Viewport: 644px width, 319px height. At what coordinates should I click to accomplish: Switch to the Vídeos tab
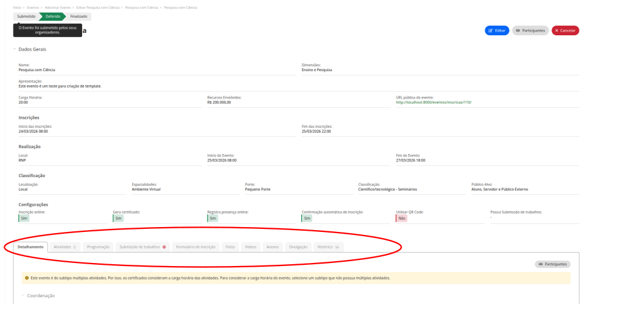[251, 247]
